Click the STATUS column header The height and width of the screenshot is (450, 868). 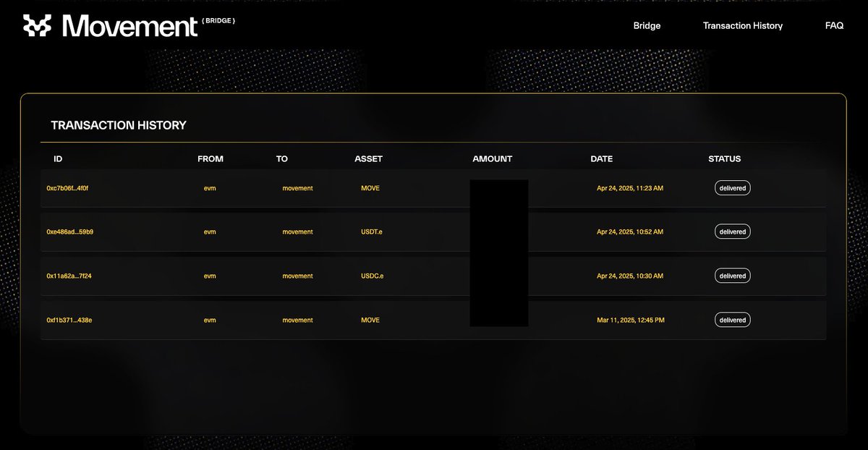pos(724,158)
